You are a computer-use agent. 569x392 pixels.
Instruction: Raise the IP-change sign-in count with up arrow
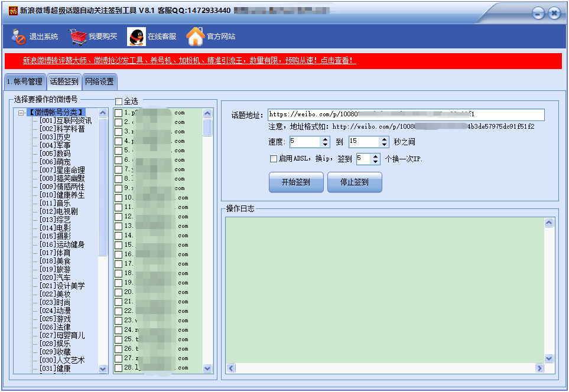tap(376, 156)
